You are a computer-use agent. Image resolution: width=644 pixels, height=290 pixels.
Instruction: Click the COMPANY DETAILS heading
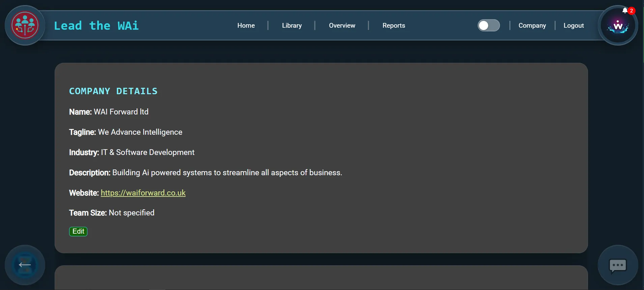tap(113, 91)
